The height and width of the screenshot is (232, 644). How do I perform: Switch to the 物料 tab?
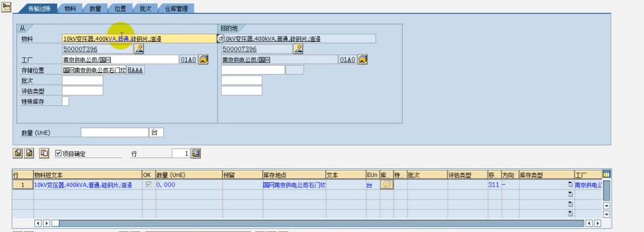point(70,8)
